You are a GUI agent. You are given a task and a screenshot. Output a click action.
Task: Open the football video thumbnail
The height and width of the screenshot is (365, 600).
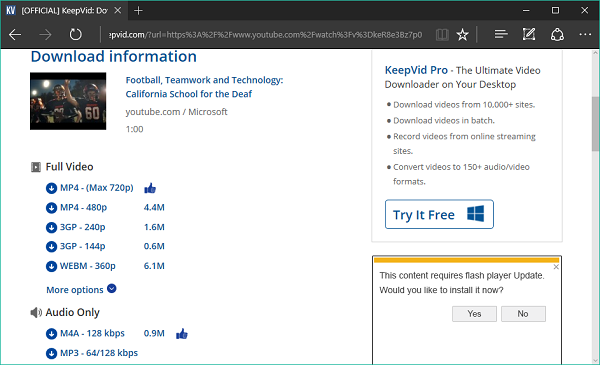coord(68,101)
